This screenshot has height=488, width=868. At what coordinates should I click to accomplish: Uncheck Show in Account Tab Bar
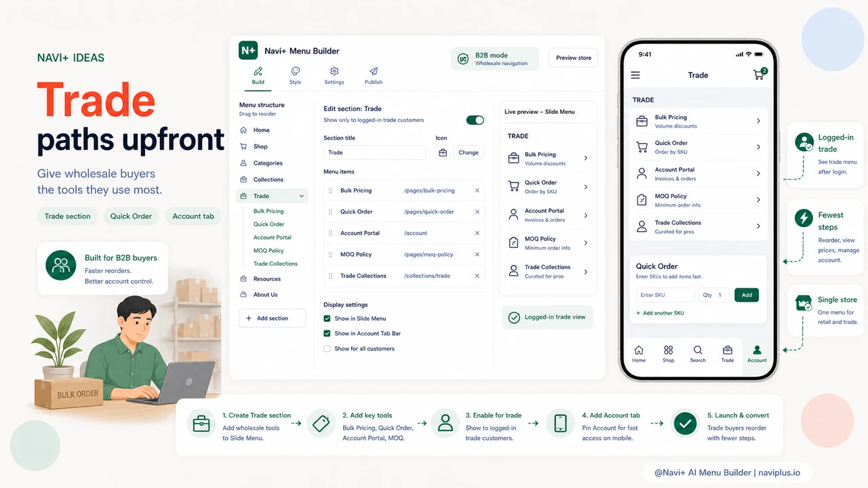pyautogui.click(x=328, y=333)
